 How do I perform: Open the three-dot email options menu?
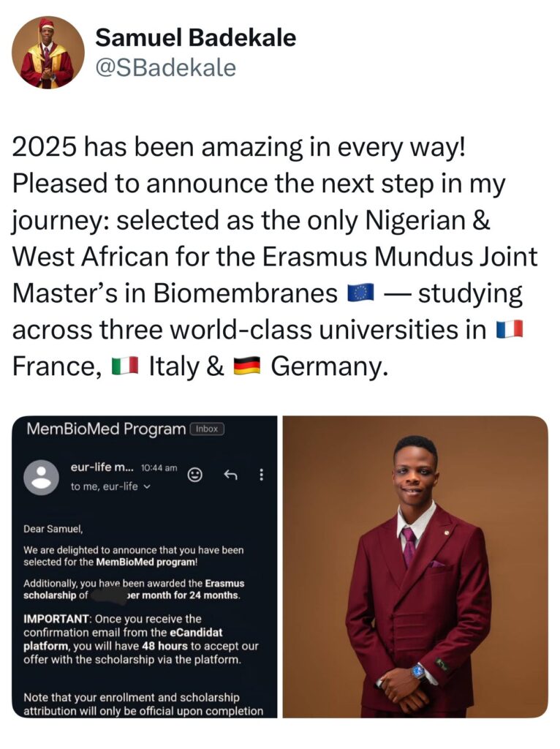click(x=262, y=475)
